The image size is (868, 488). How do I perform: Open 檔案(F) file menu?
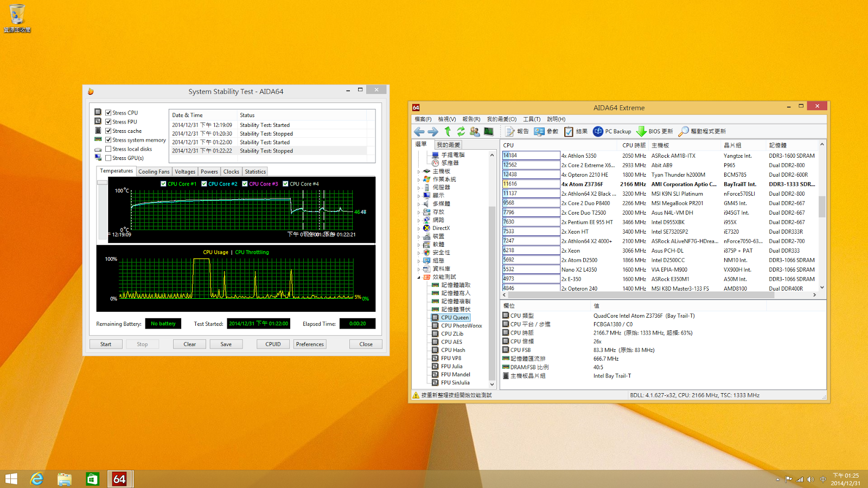click(x=423, y=119)
